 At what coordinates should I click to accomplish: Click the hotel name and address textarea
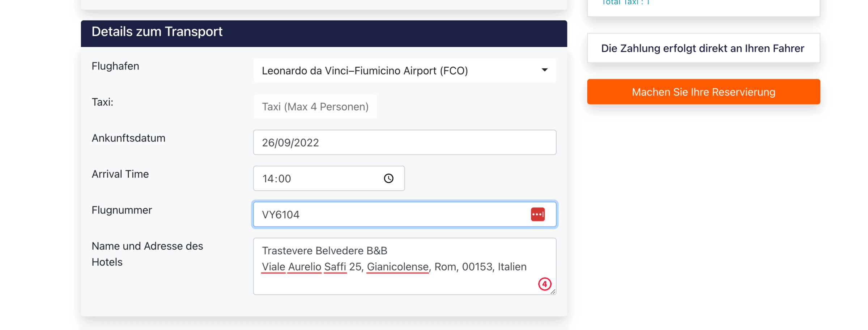click(x=404, y=266)
